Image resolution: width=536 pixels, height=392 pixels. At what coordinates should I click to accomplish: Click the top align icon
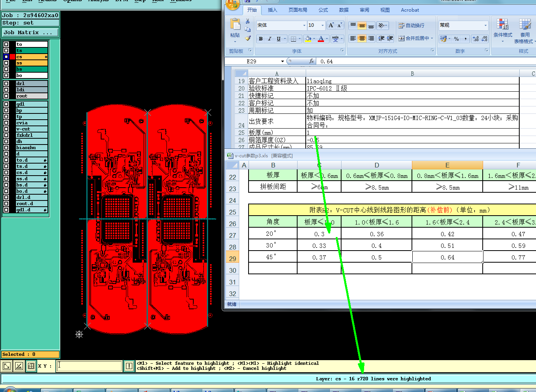[353, 26]
